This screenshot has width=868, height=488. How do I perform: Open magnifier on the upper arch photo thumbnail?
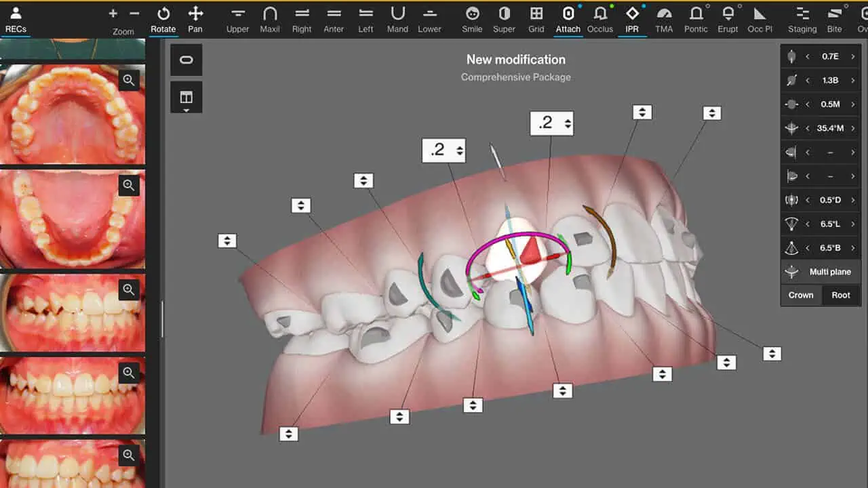pyautogui.click(x=129, y=80)
